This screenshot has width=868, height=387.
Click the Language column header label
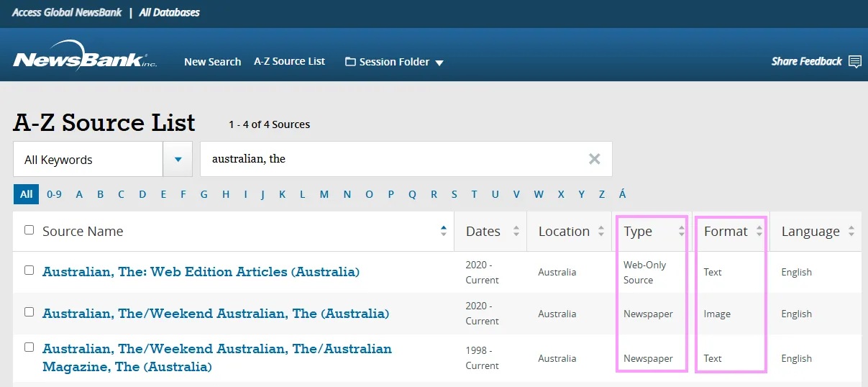click(810, 231)
